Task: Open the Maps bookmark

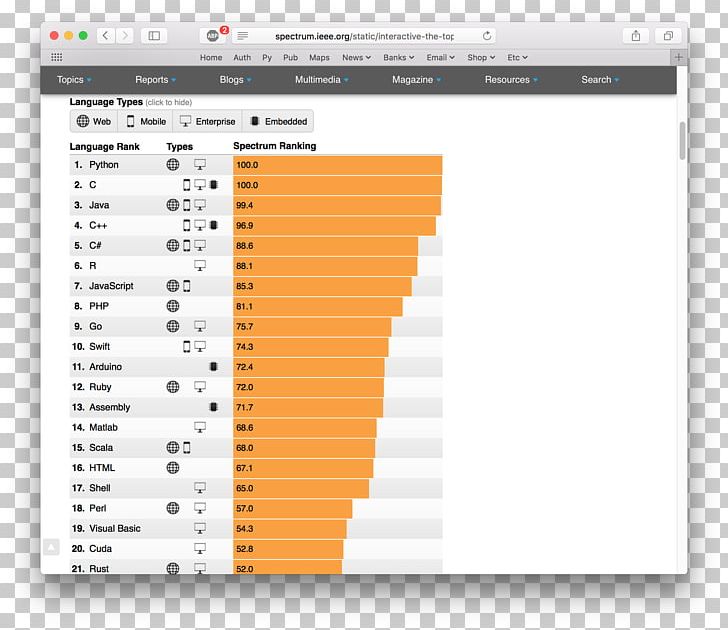Action: 319,58
